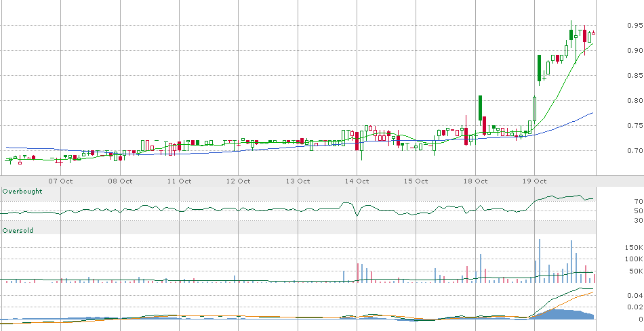
Task: Select the RSI 30 level label
Action: 639,220
